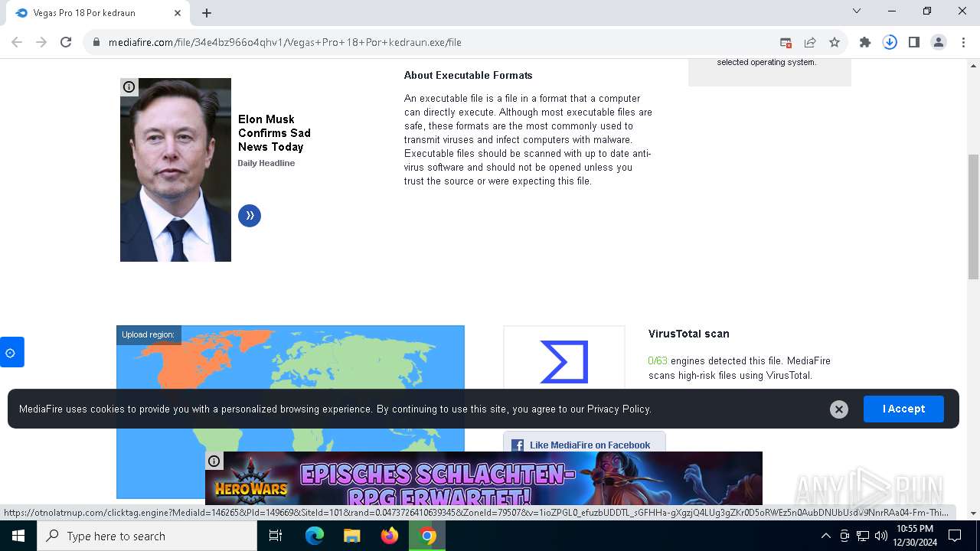Screen dimensions: 980x551
Task: Open File Explorer from the taskbar
Action: [x=351, y=536]
